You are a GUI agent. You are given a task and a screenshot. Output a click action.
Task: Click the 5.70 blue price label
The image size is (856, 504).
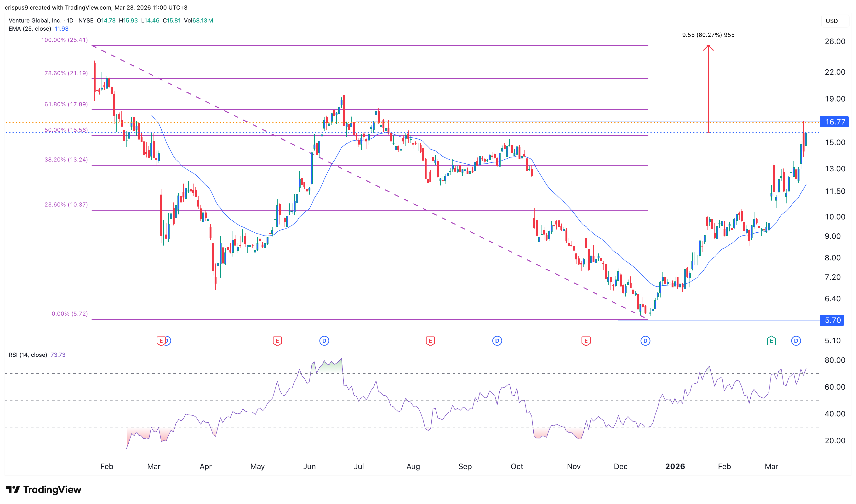[x=832, y=320]
